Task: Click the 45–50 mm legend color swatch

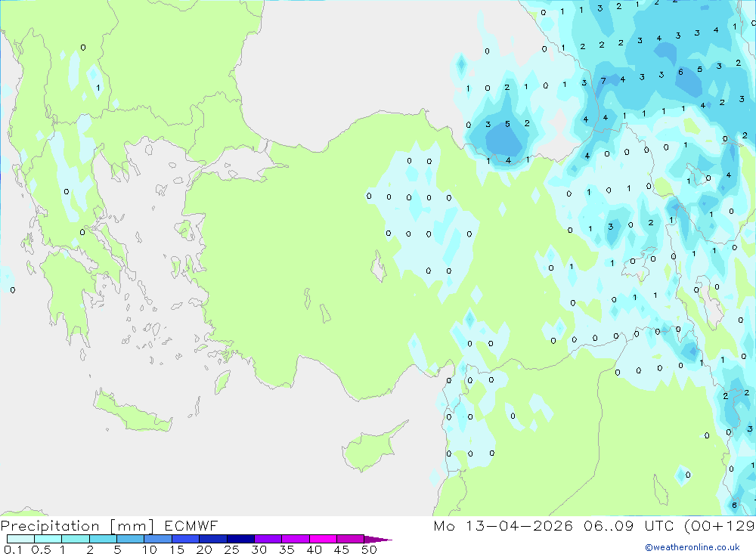Action: pos(350,539)
